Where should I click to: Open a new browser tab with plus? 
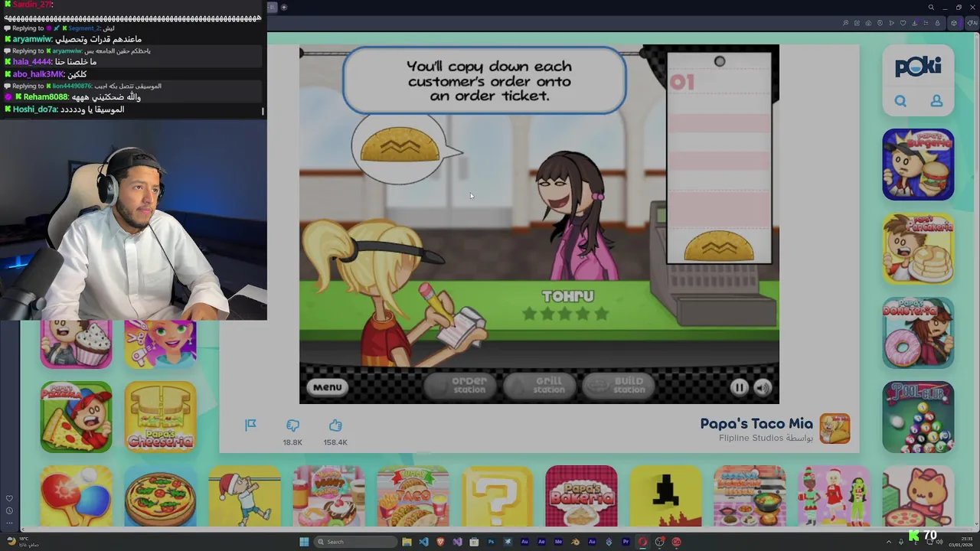[283, 8]
